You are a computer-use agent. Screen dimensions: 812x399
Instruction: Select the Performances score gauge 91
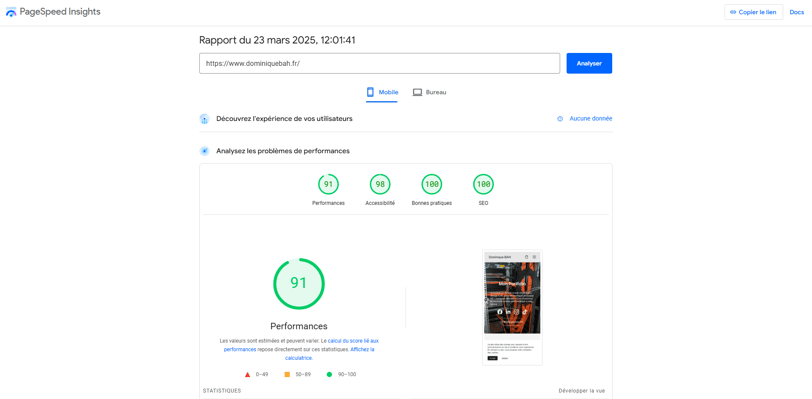[x=328, y=184]
